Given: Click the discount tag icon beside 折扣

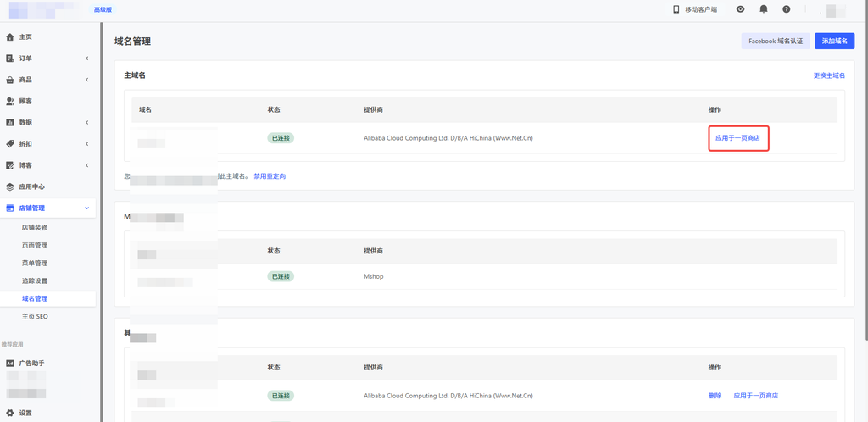Looking at the screenshot, I should (10, 144).
